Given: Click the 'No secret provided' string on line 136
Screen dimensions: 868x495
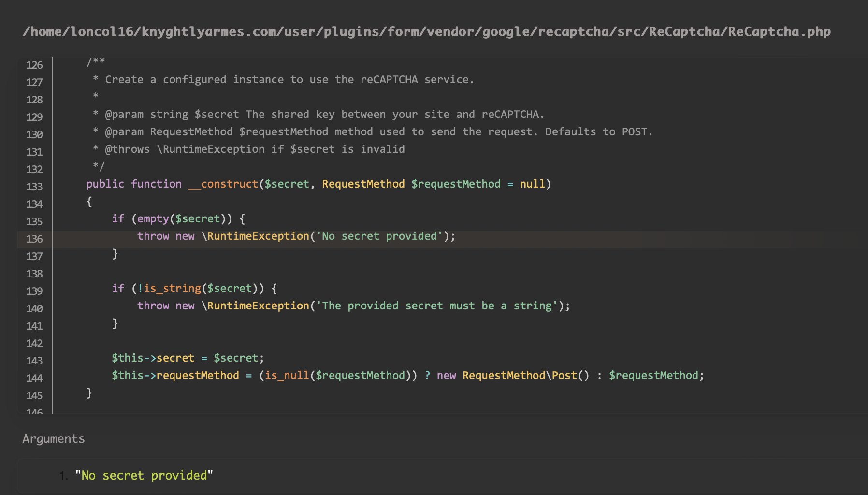Looking at the screenshot, I should click(x=379, y=236).
